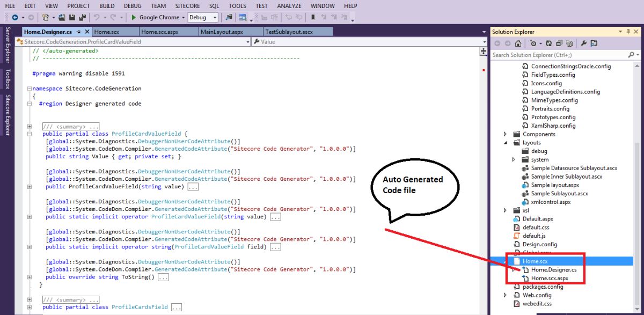Collapse the layouts folder

tap(505, 143)
